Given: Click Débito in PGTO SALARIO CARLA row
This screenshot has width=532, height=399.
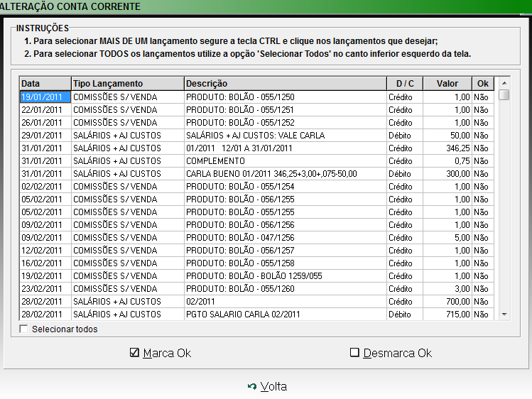Looking at the screenshot, I should [x=405, y=315].
